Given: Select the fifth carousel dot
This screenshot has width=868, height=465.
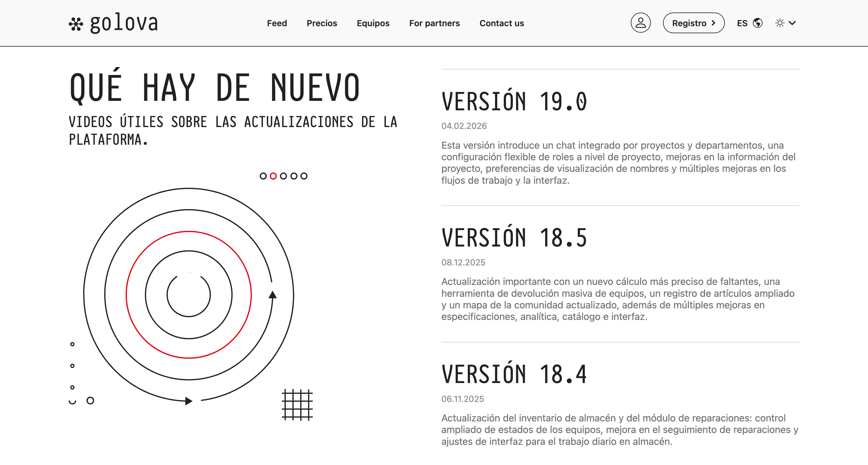Looking at the screenshot, I should pos(304,176).
